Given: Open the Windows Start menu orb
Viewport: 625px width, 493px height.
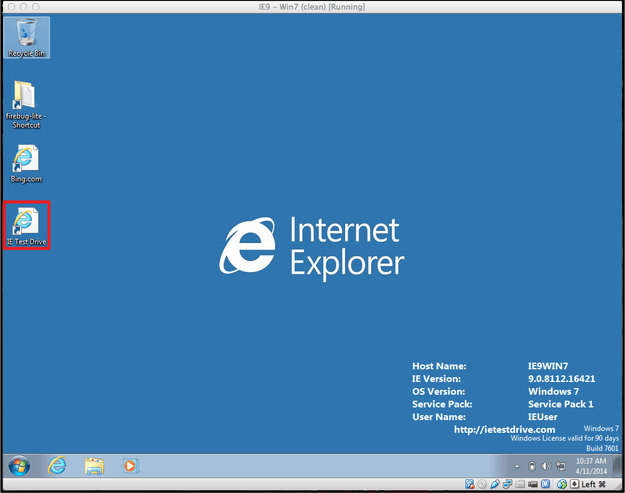Looking at the screenshot, I should click(x=19, y=466).
